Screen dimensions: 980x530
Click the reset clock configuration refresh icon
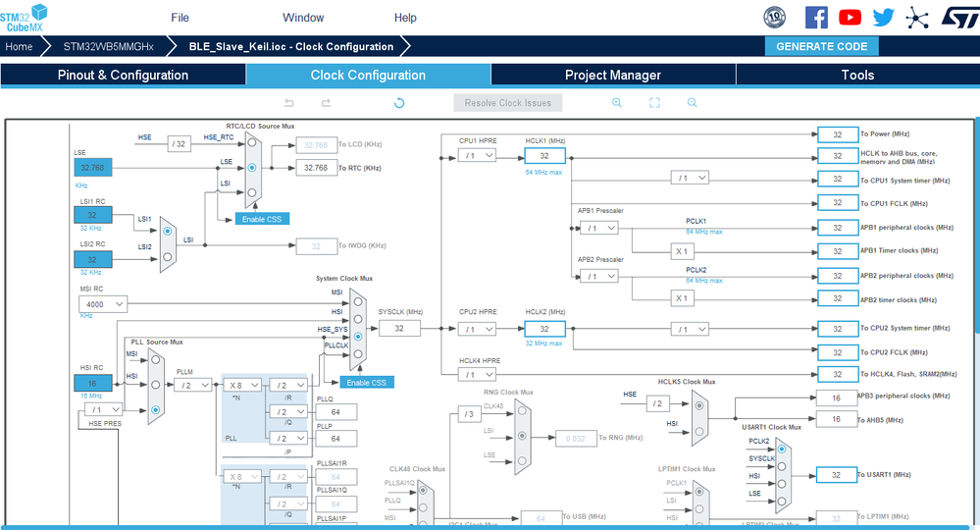(399, 102)
